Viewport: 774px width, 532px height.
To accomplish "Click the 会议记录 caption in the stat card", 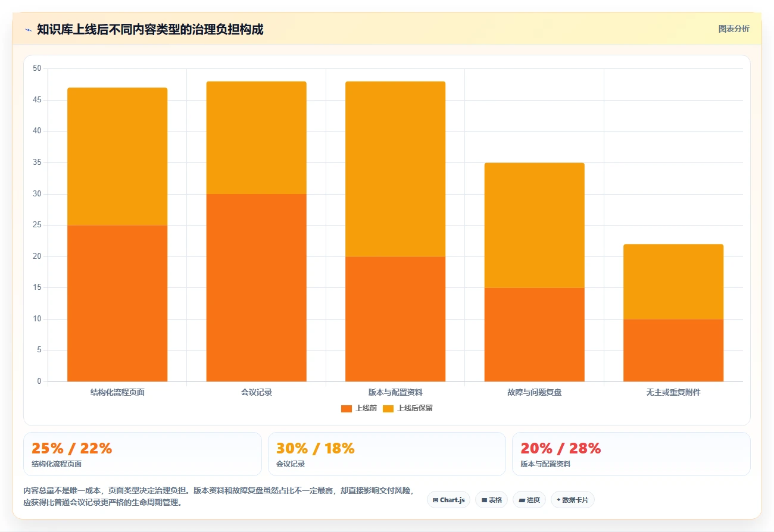I will 291,464.
